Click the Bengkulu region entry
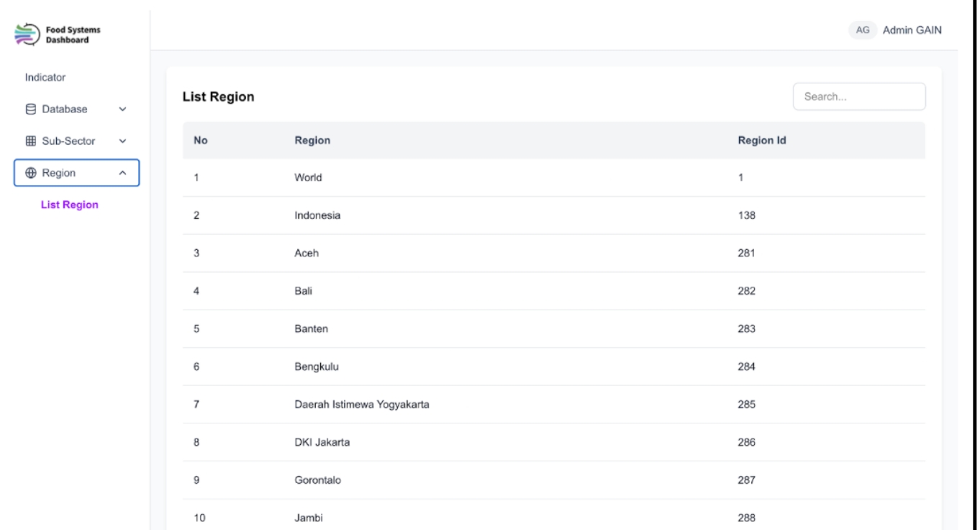The height and width of the screenshot is (530, 980). point(317,367)
